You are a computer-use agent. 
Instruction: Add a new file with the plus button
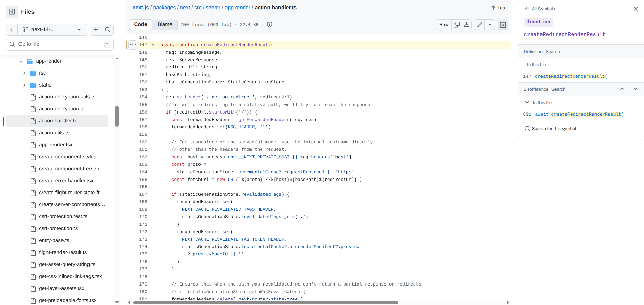pyautogui.click(x=96, y=30)
